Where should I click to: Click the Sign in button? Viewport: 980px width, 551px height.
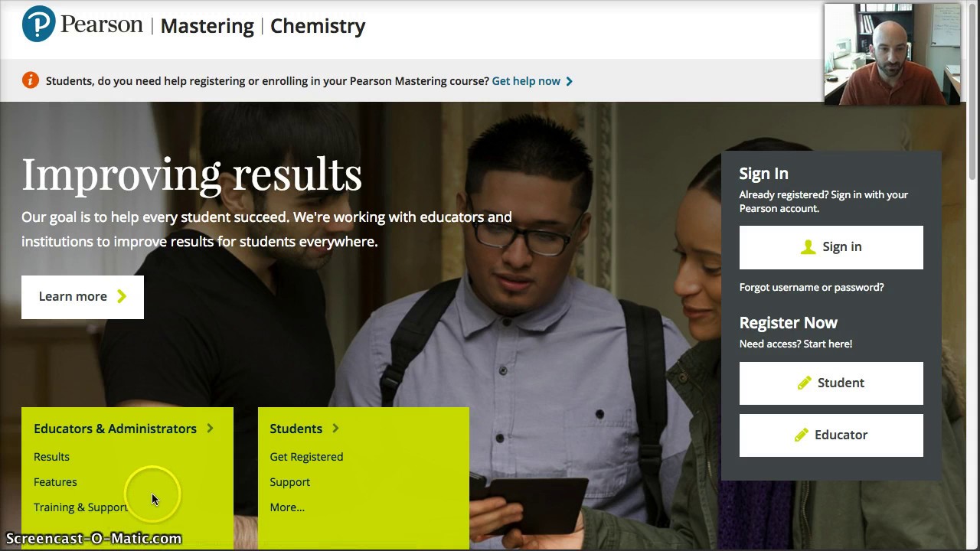831,247
